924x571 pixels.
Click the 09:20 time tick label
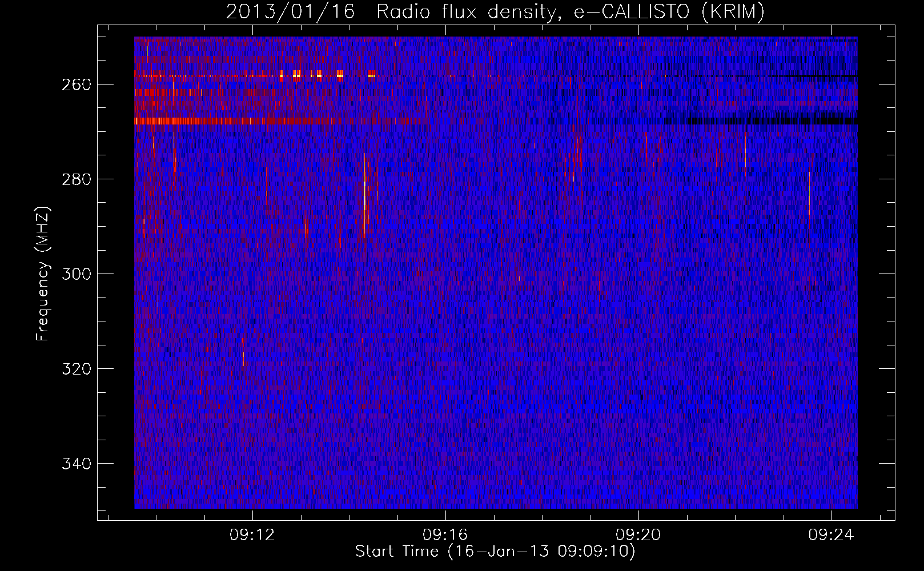coord(638,534)
